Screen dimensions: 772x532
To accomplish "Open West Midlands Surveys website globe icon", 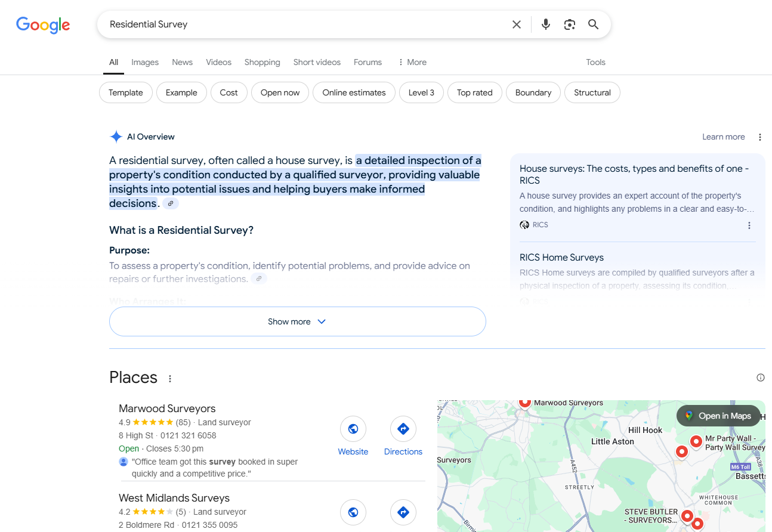I will tap(353, 512).
